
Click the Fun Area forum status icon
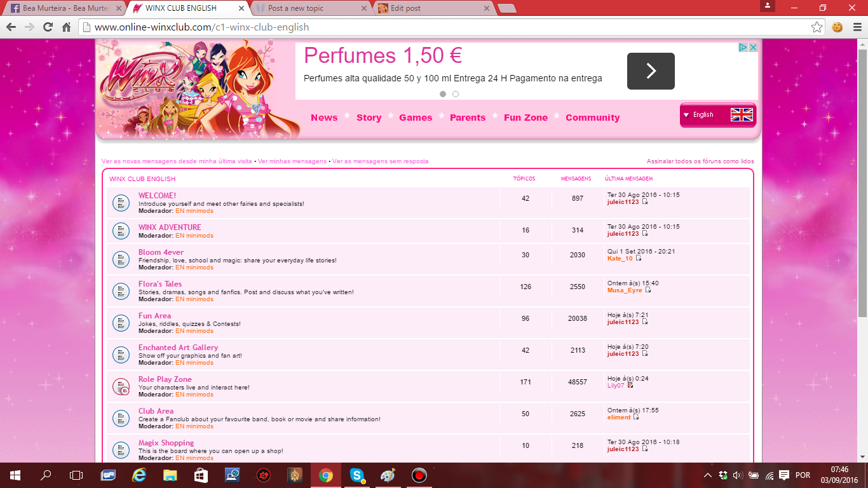point(121,323)
